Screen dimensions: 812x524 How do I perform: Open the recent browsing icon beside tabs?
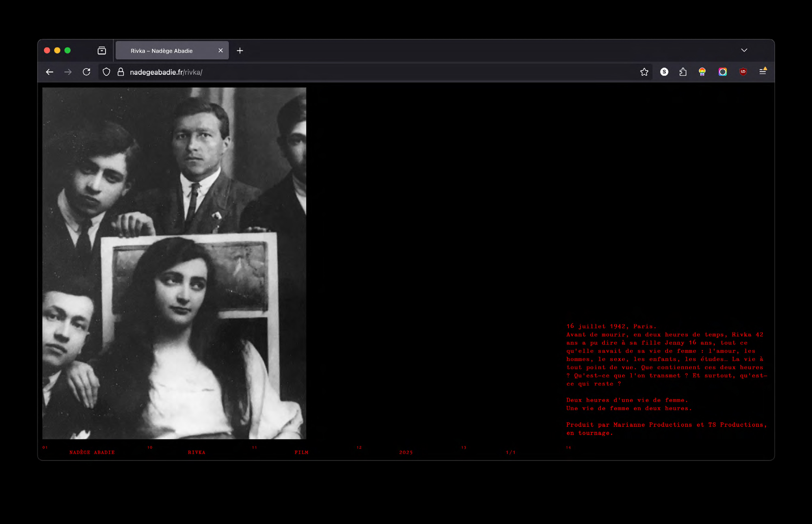point(102,50)
